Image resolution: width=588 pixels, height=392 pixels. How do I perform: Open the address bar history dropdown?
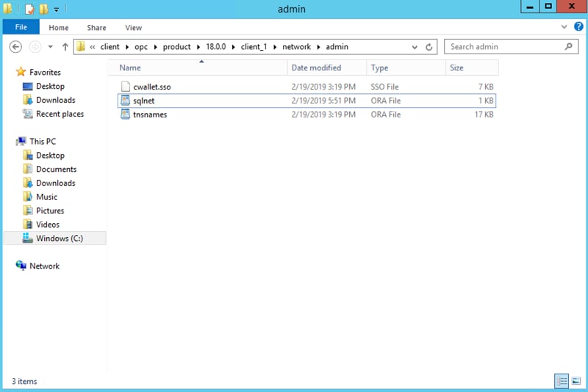click(415, 47)
